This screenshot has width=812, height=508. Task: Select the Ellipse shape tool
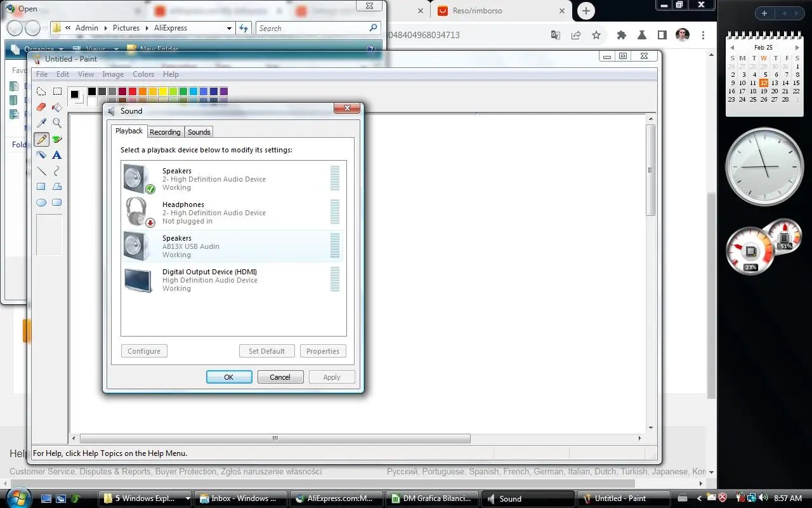(41, 203)
